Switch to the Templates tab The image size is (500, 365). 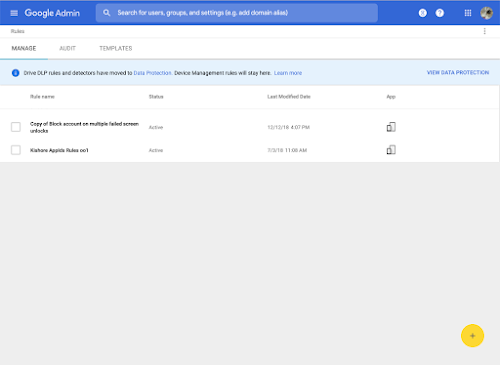116,48
